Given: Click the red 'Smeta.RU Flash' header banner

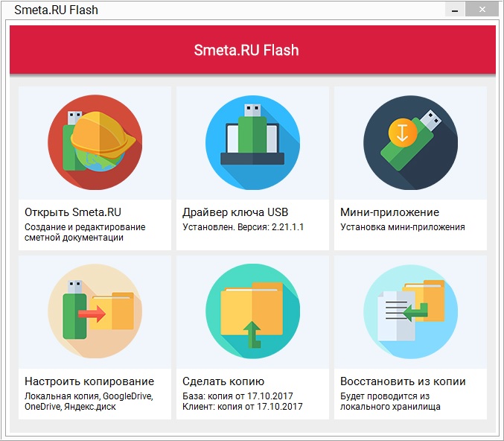Looking at the screenshot, I should click(252, 50).
